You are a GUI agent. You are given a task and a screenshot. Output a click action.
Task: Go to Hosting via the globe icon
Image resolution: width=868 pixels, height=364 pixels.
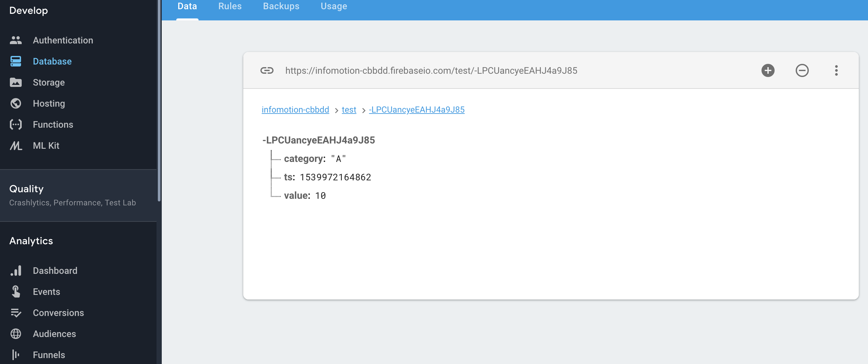[15, 103]
